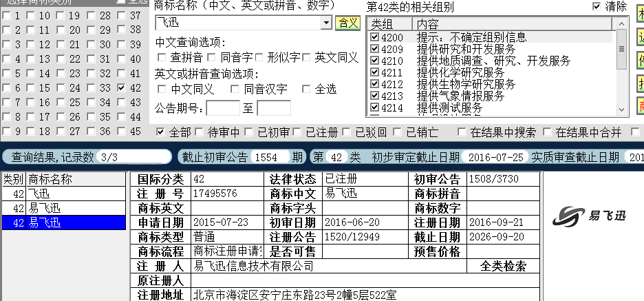The image size is (644, 301).
Task: Click the scrollbar thumb of the group list
Action: 621,50
